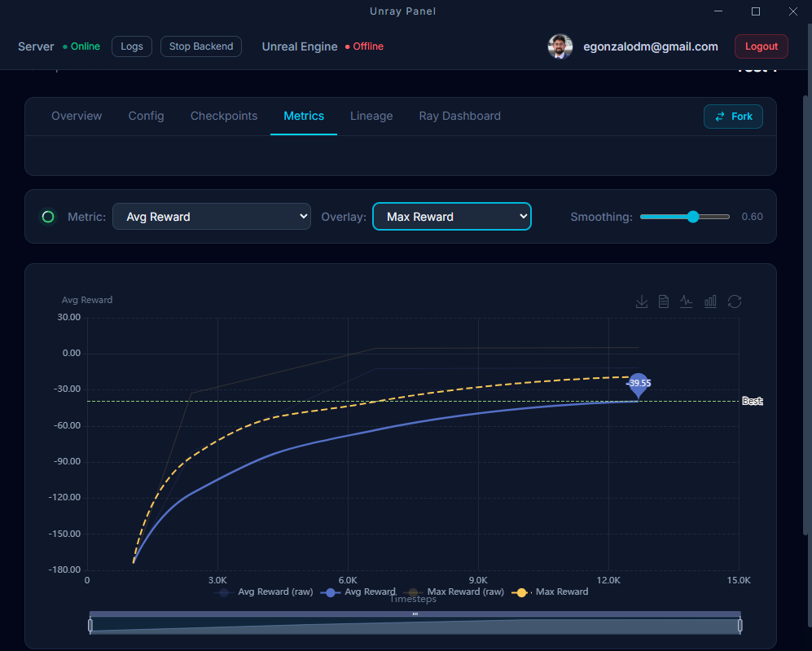This screenshot has height=651, width=812.
Task: Click the Fork button
Action: point(733,117)
